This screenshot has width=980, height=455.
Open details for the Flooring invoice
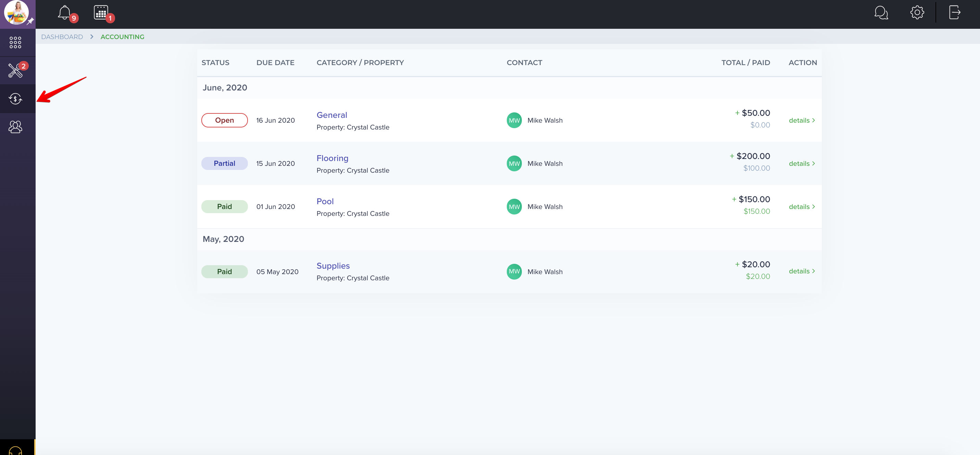[802, 163]
